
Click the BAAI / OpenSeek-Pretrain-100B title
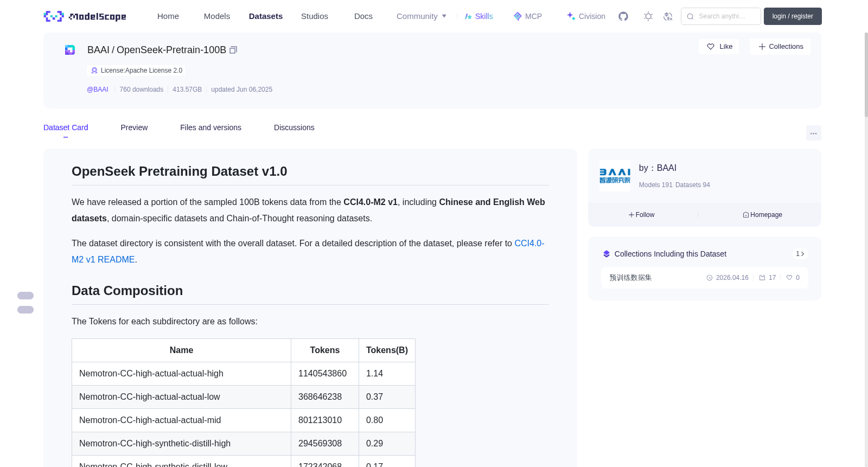point(157,50)
